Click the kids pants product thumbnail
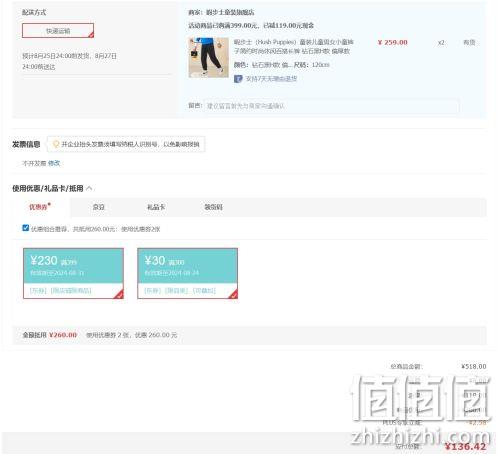500x454 pixels. (209, 58)
